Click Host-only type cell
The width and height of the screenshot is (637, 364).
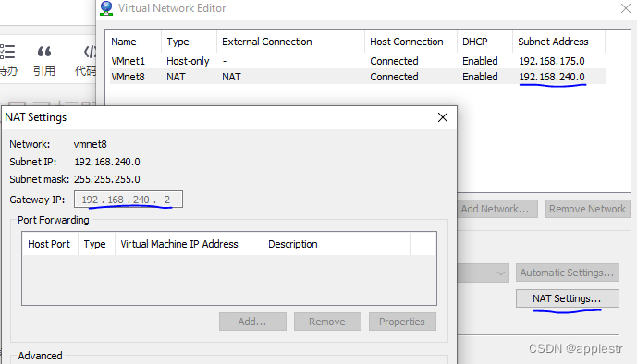pos(188,61)
